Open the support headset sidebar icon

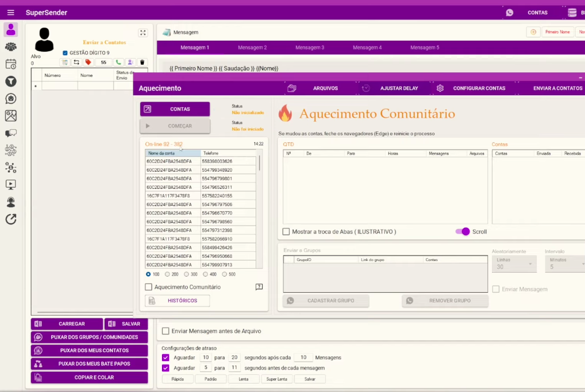pyautogui.click(x=11, y=202)
